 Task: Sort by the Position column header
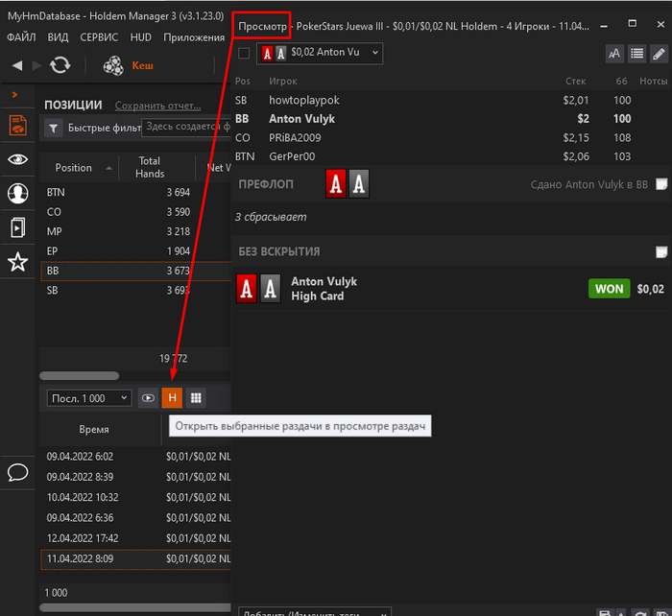tap(79, 168)
